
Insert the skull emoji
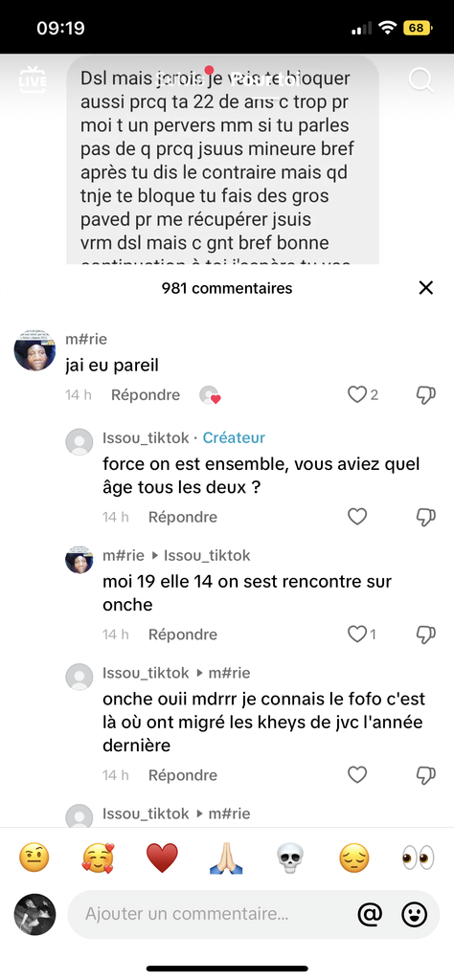[290, 857]
